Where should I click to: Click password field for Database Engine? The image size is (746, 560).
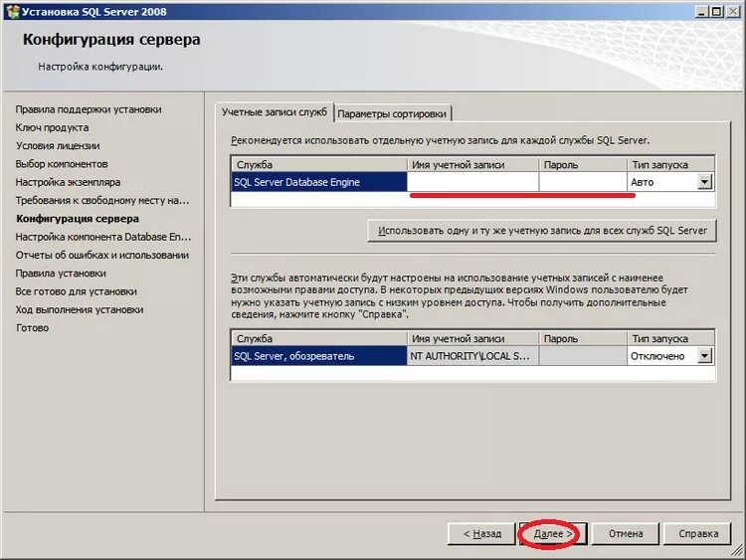pyautogui.click(x=583, y=182)
